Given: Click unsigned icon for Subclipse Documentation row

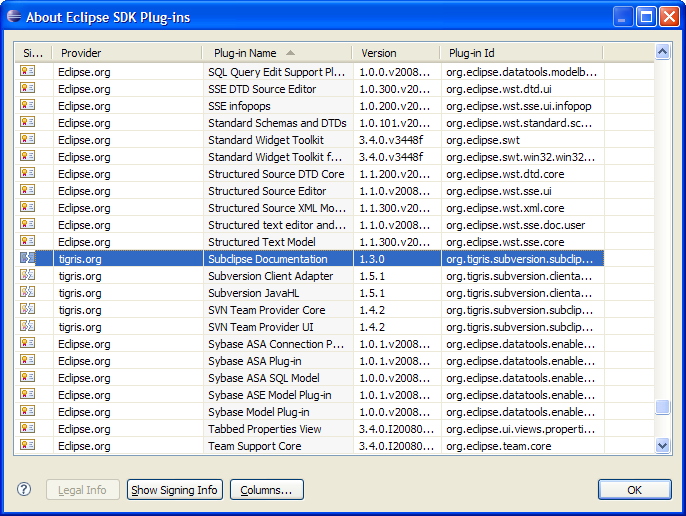Looking at the screenshot, I should [28, 258].
